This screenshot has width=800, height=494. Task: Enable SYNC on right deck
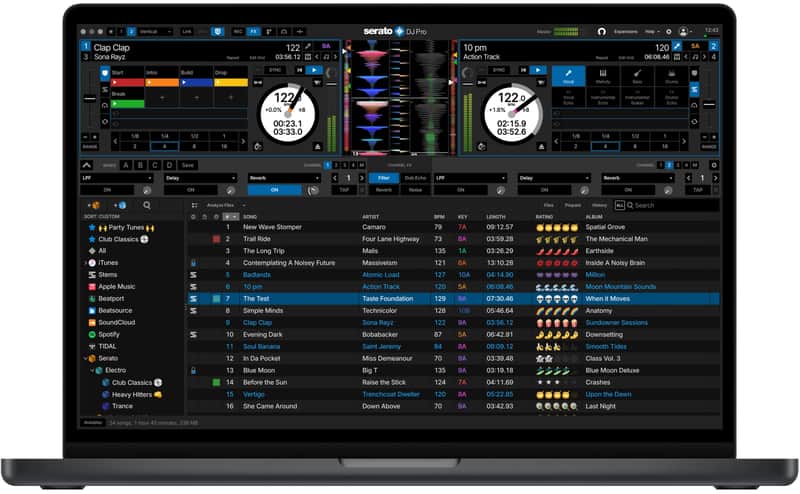pos(499,70)
